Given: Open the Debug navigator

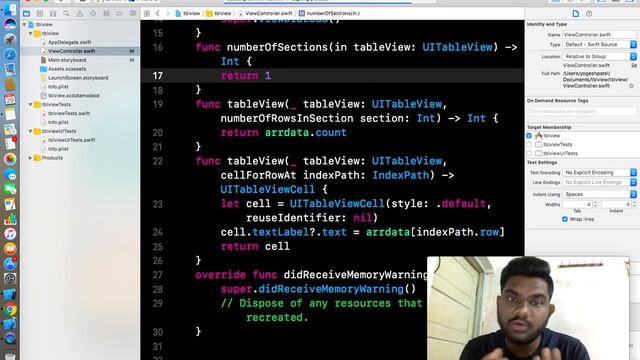Looking at the screenshot, I should click(107, 13).
